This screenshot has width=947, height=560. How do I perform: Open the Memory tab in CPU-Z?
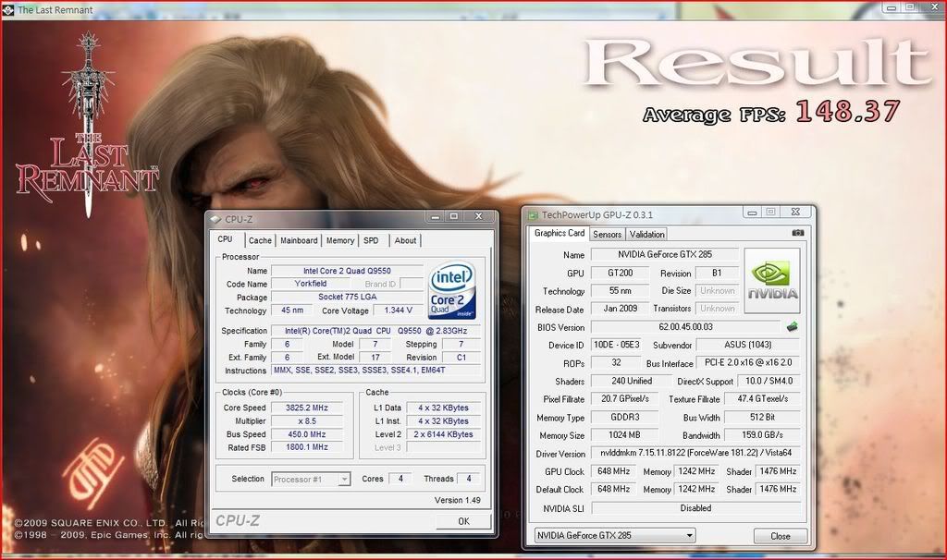pos(339,240)
